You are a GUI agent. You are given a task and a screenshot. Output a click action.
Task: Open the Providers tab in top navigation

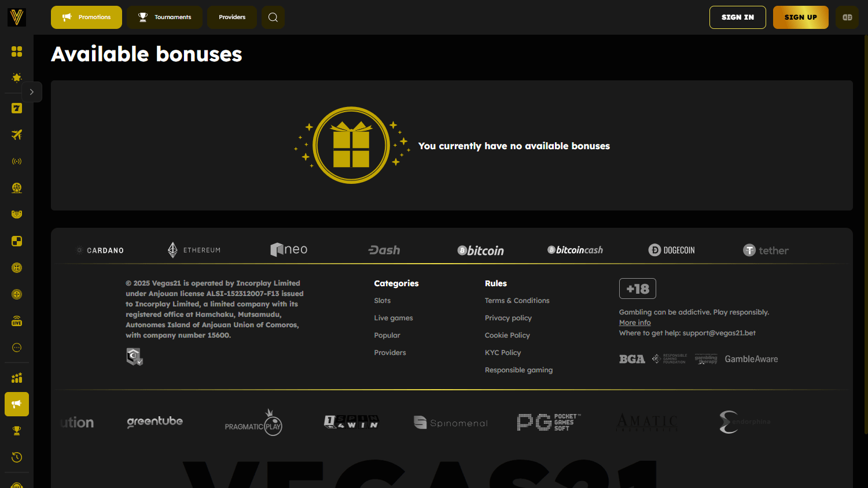pos(231,17)
